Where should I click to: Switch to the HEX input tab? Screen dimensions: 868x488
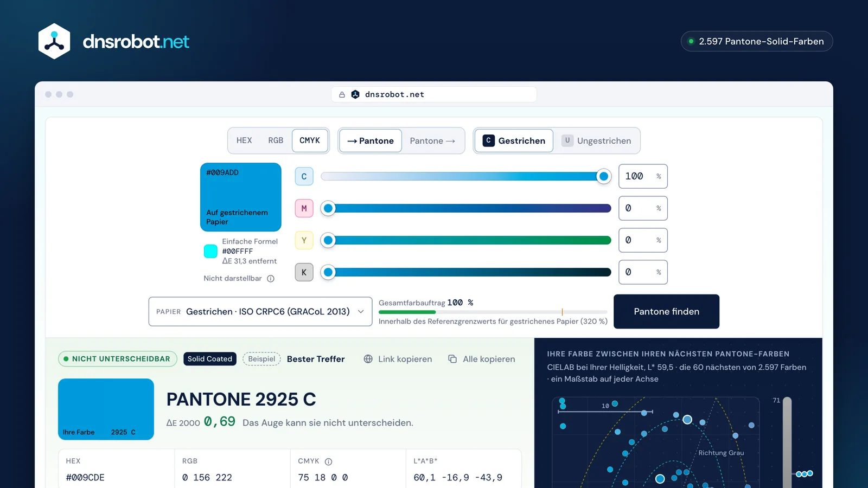coord(244,140)
